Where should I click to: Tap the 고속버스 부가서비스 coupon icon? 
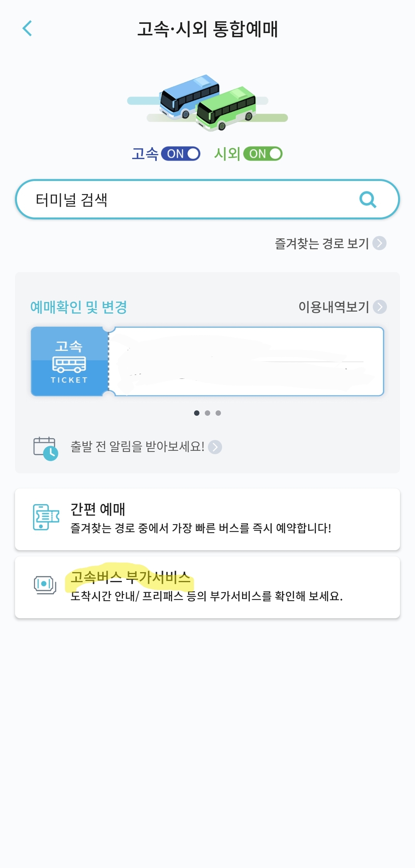pyautogui.click(x=45, y=585)
